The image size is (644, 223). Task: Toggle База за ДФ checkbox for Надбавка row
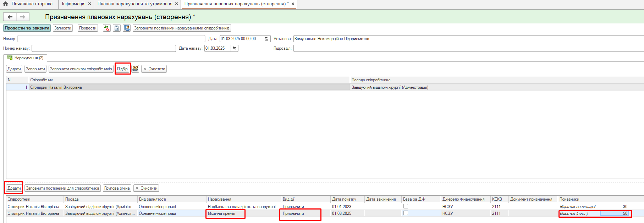coord(406,206)
